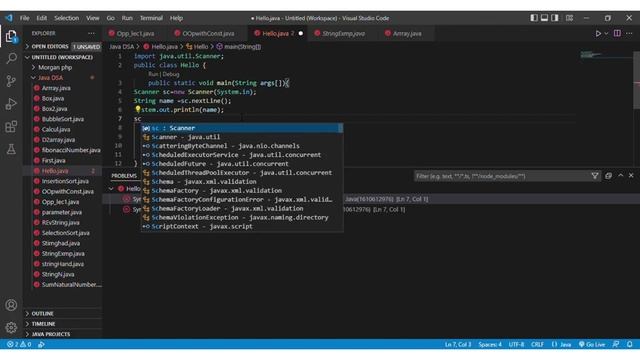Expand the Open Editors section
The image size is (640, 360).
(x=62, y=47)
